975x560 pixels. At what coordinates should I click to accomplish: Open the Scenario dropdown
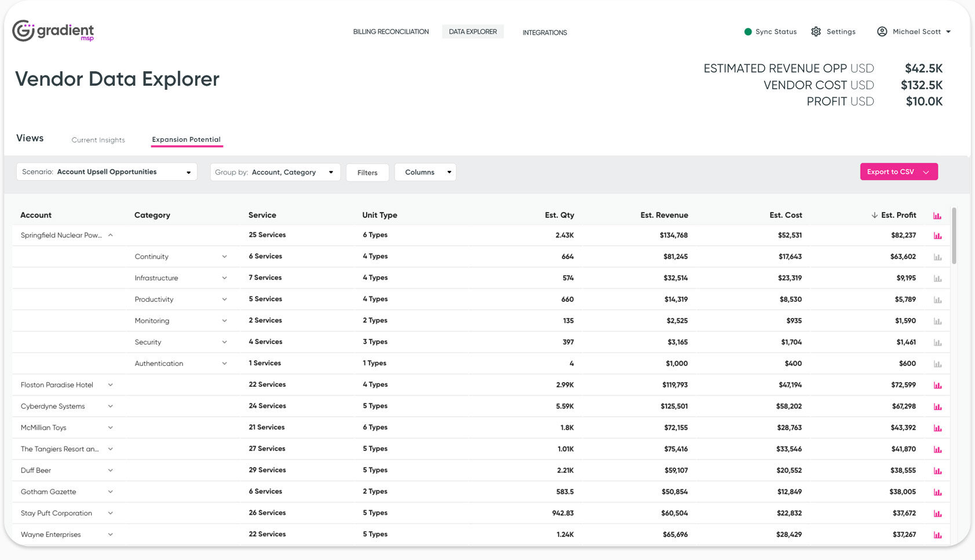(107, 172)
